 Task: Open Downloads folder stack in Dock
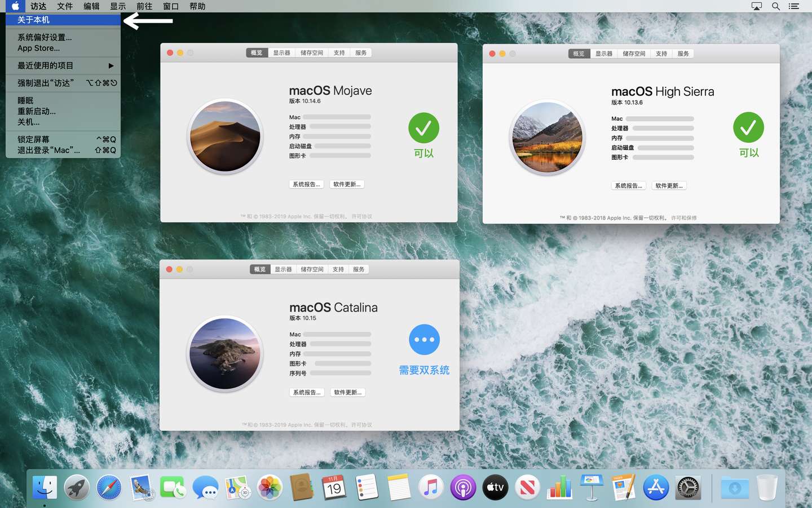pos(735,487)
